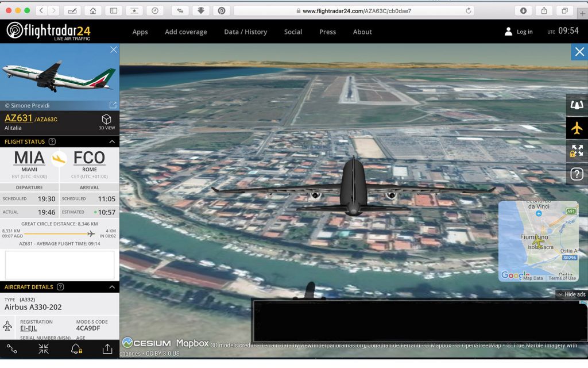Click the Fiumicino minimap
Image resolution: width=588 pixels, height=368 pixels.
(x=538, y=241)
